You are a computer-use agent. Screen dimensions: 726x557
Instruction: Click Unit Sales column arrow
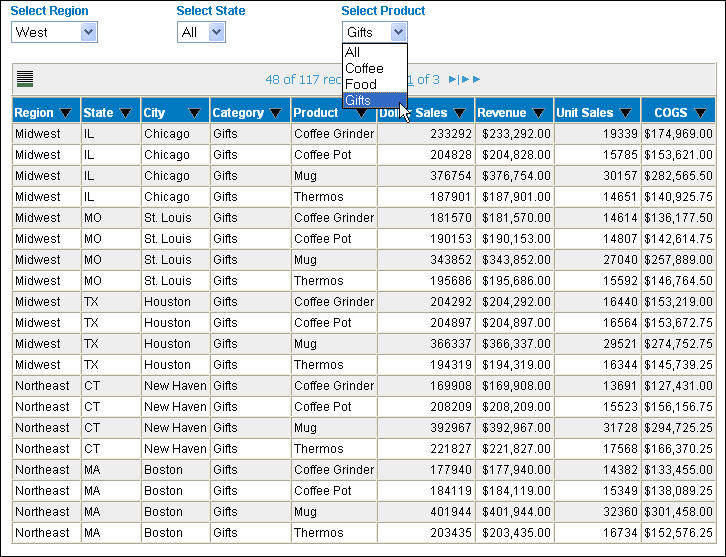pyautogui.click(x=624, y=113)
